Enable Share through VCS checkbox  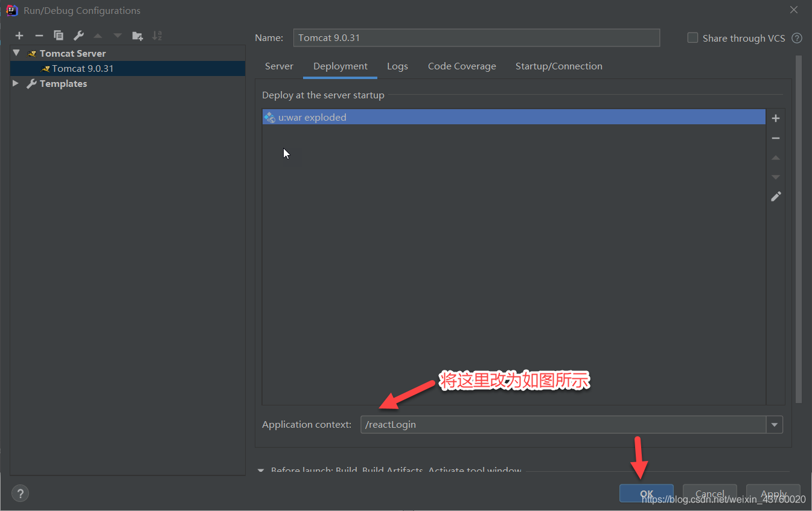pos(692,38)
